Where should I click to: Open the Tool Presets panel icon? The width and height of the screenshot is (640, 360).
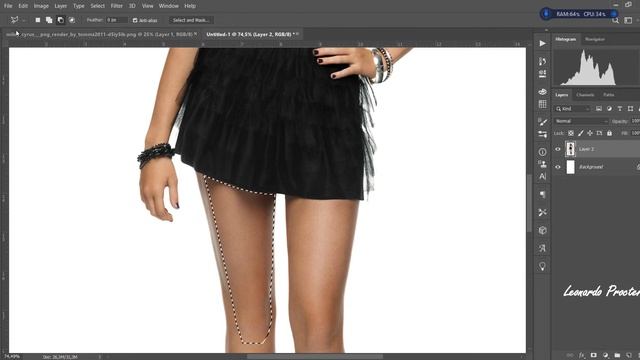[x=542, y=212]
